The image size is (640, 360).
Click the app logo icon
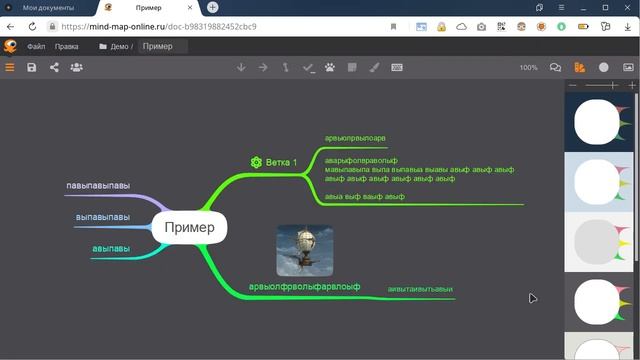point(11,46)
